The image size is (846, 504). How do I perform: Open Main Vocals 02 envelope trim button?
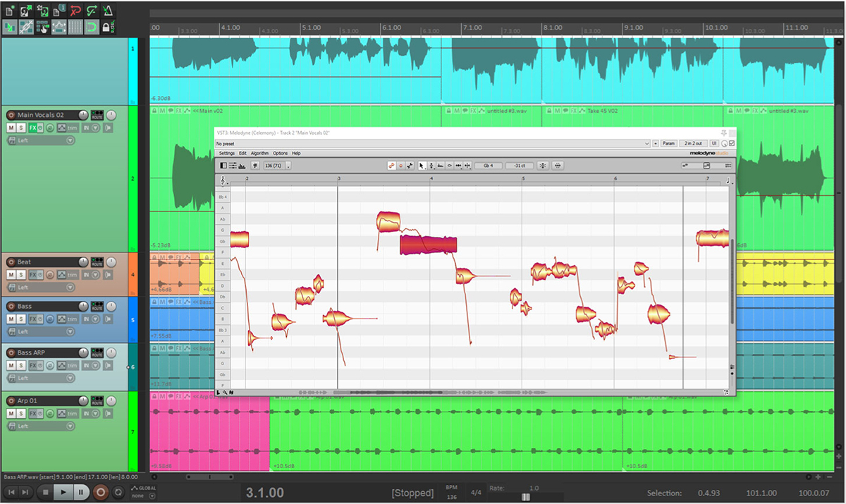coord(68,128)
